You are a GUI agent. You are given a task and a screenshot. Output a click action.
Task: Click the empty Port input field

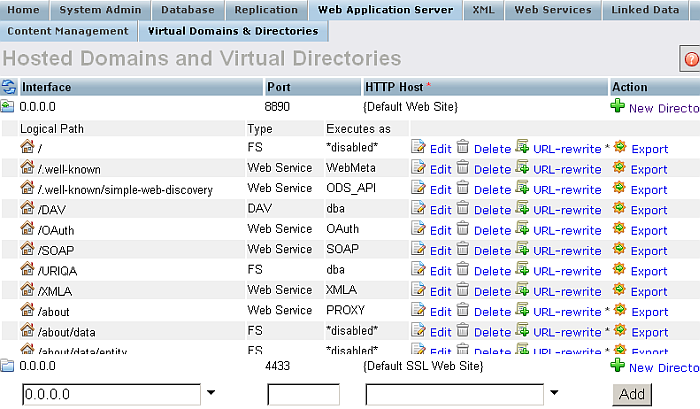pyautogui.click(x=304, y=394)
